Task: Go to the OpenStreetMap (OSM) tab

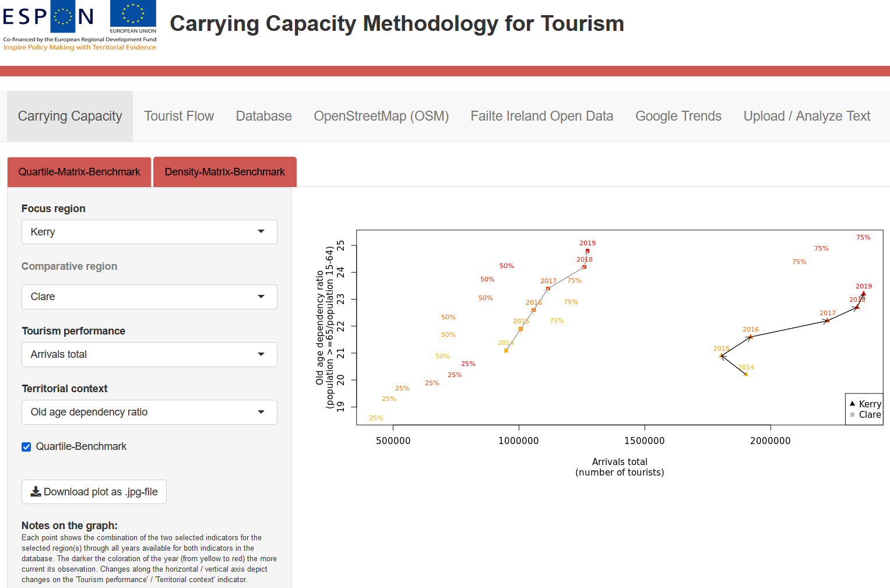Action: 381,116
